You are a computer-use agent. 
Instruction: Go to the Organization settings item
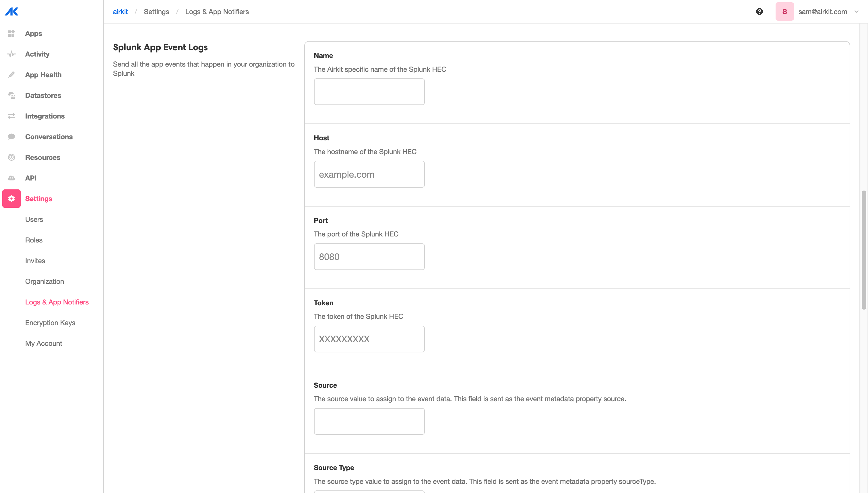click(x=44, y=281)
